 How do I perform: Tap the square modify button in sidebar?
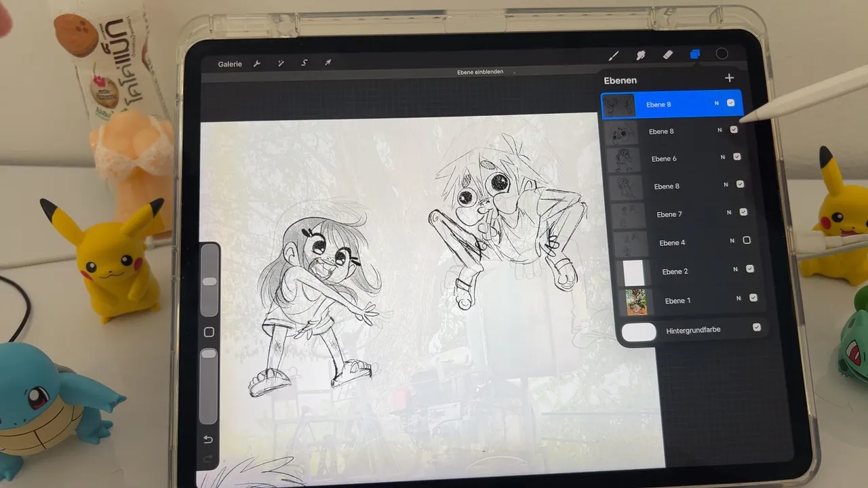click(209, 332)
